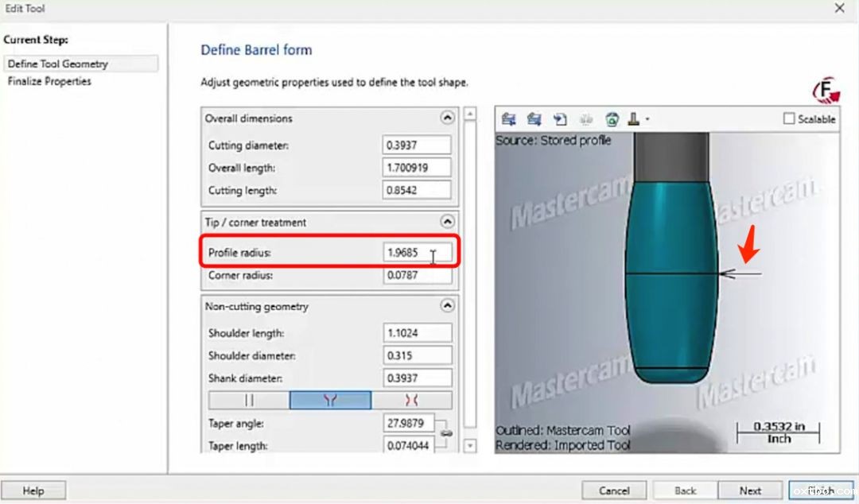Viewport: 859px width, 504px height.
Task: Collapse the Overall dimensions section
Action: pos(447,118)
